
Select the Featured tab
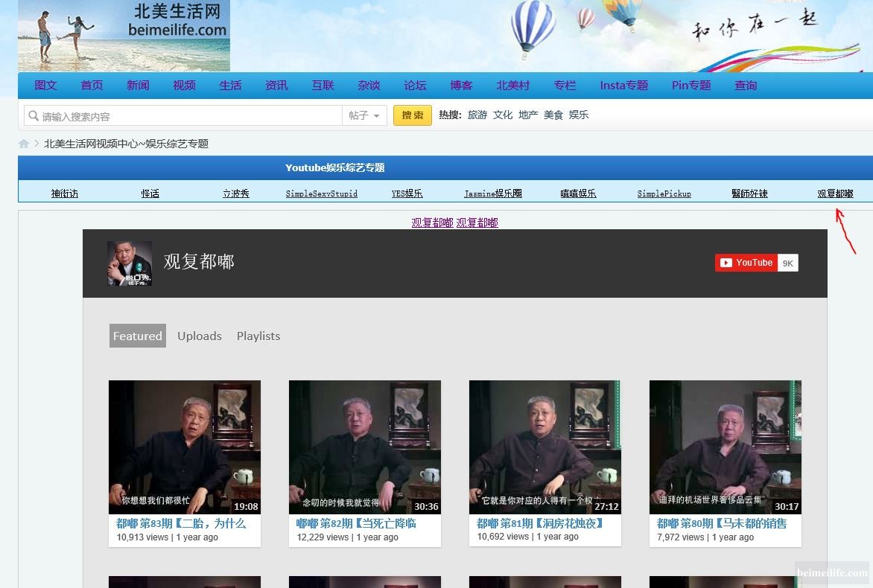point(138,336)
